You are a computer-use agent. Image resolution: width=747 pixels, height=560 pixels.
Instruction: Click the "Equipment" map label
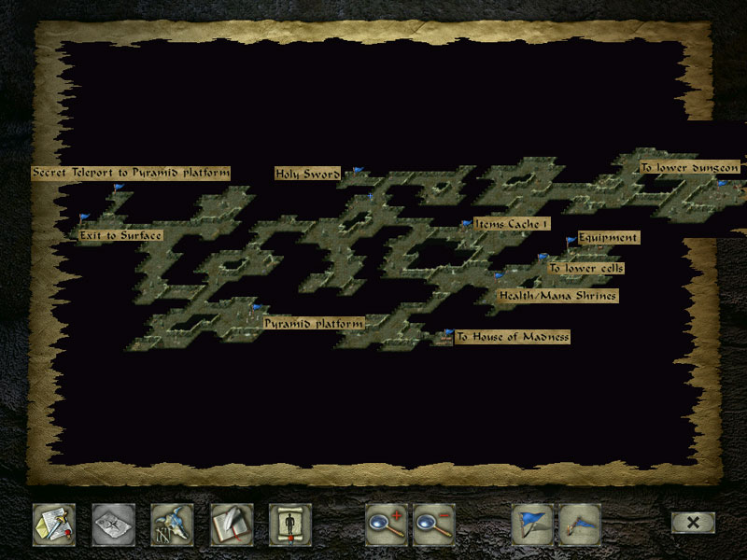coord(609,238)
